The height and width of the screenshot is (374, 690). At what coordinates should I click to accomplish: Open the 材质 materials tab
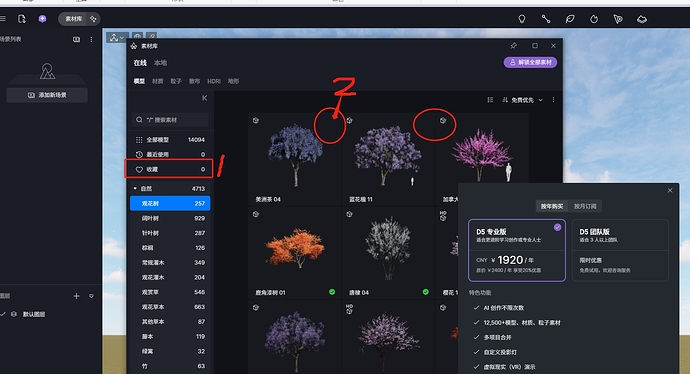coord(158,81)
